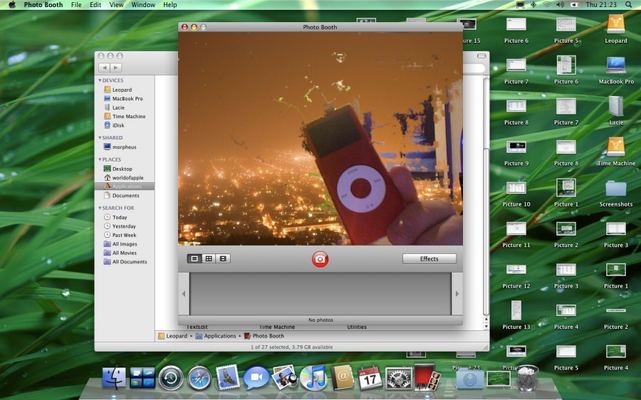
Task: Open the View menu
Action: coord(116,5)
